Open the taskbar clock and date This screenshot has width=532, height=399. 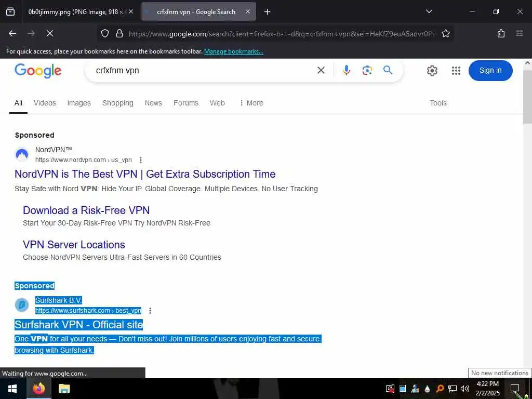pos(488,389)
